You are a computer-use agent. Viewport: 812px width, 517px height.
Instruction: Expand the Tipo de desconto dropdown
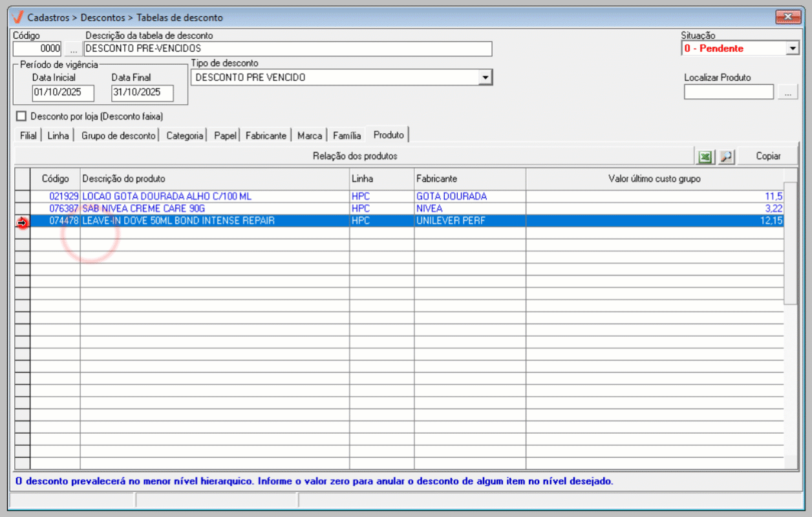pos(484,78)
